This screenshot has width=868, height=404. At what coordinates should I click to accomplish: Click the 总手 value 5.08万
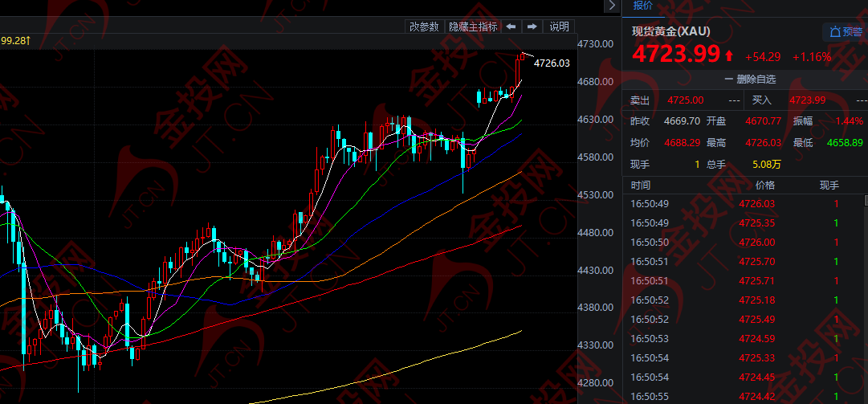click(767, 165)
